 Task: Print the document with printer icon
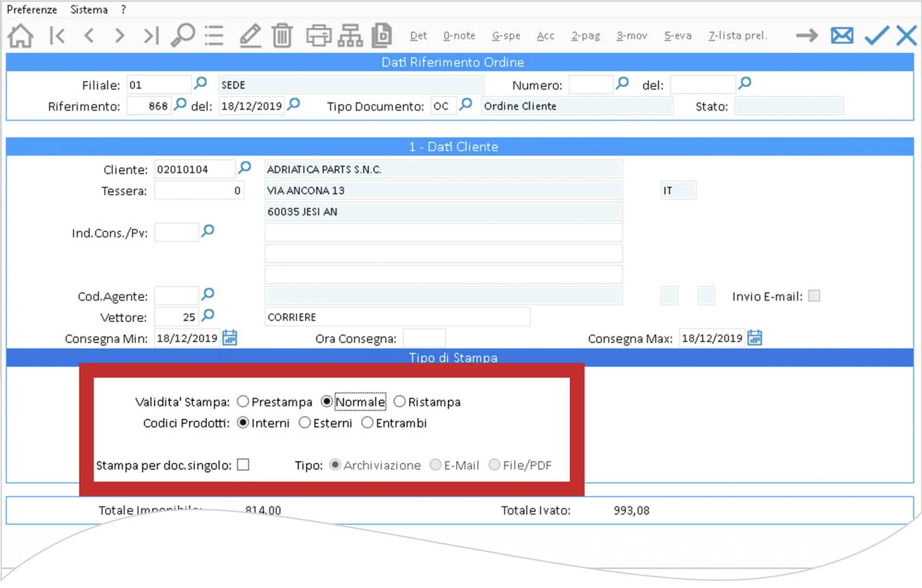pos(319,36)
